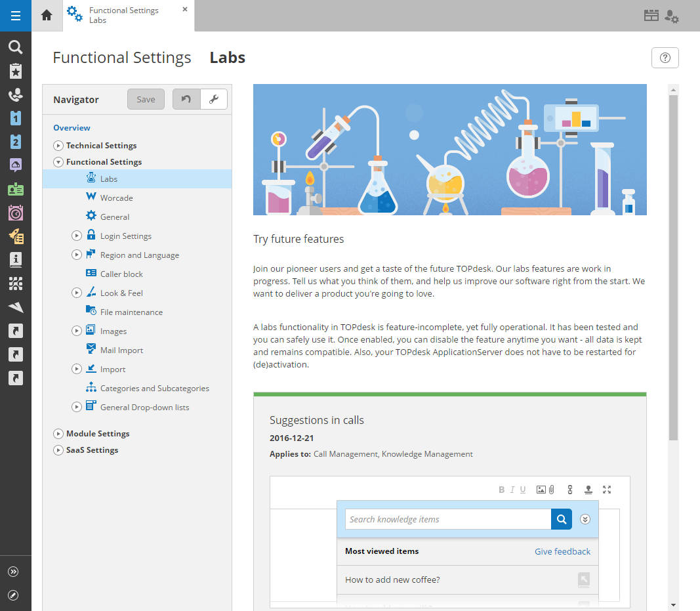Expand the SaaS Settings node
The width and height of the screenshot is (700, 611).
[x=58, y=450]
